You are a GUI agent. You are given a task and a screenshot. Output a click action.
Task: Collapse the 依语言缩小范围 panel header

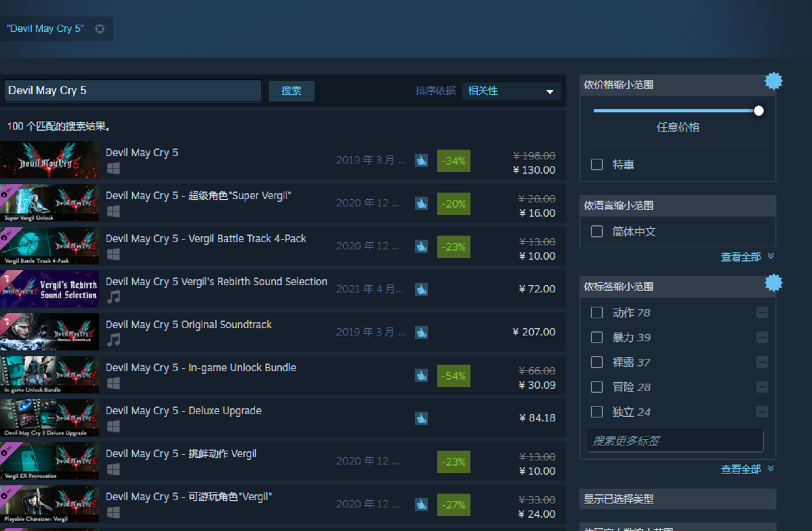pyautogui.click(x=678, y=205)
